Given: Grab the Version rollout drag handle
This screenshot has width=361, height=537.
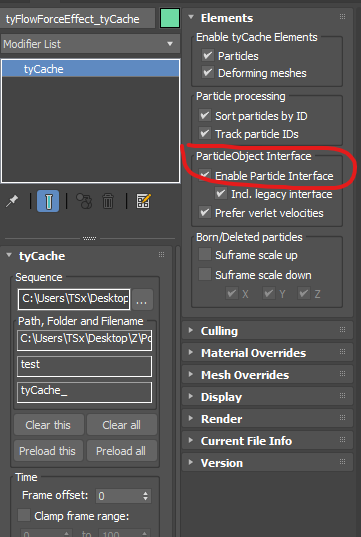Looking at the screenshot, I should pos(342,462).
